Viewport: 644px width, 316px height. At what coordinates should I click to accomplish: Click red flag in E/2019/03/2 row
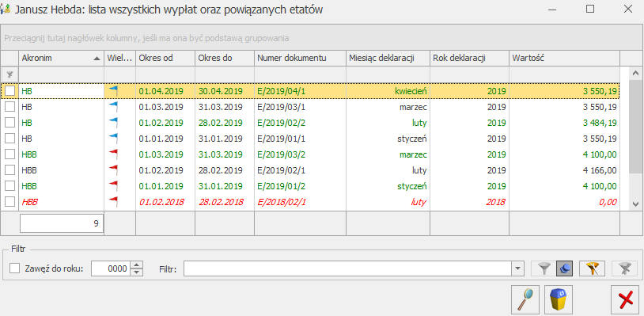(113, 154)
